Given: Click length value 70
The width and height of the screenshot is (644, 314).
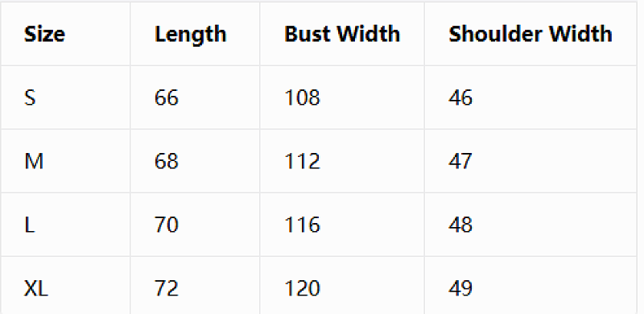Looking at the screenshot, I should tap(167, 225).
